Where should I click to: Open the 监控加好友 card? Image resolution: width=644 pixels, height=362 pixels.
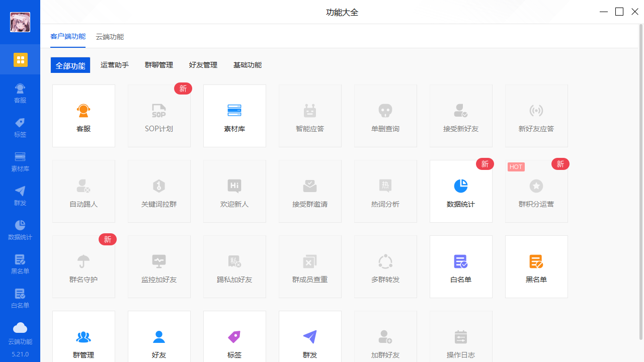click(159, 266)
